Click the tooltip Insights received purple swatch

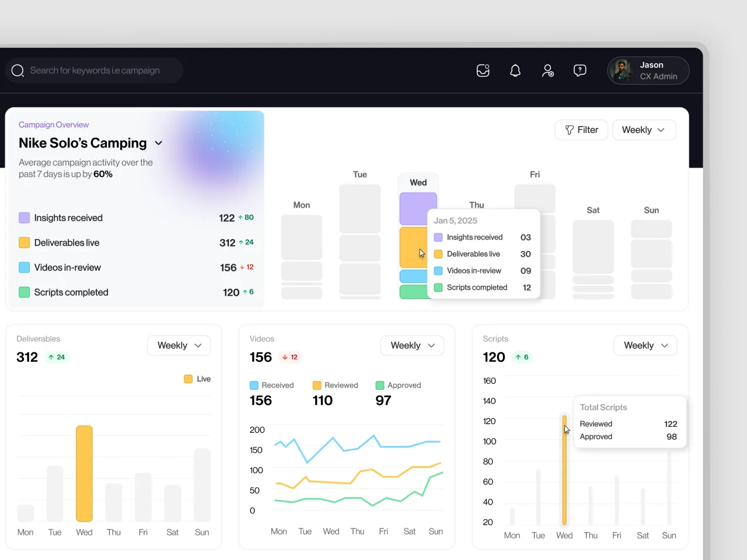(x=438, y=237)
